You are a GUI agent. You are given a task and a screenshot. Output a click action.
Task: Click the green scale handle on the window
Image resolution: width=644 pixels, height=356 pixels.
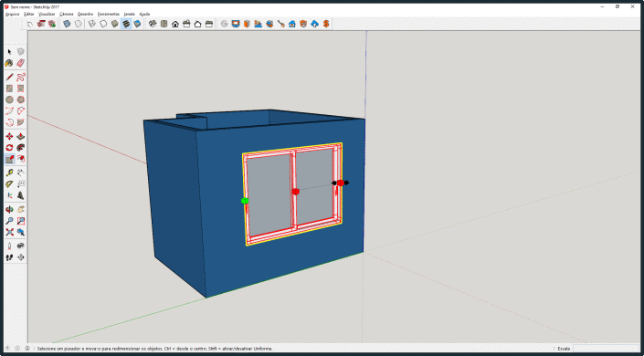[x=245, y=201]
